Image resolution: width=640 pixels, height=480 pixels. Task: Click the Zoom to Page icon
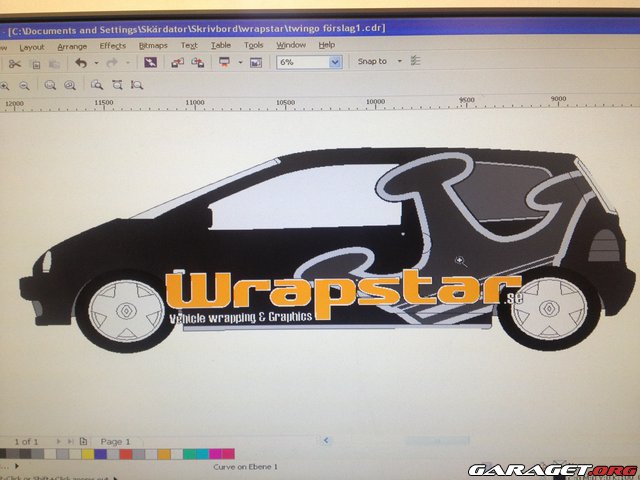point(97,86)
